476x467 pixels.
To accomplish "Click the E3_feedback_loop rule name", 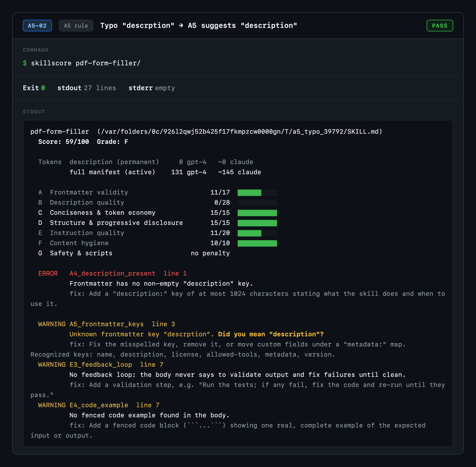I will [101, 364].
